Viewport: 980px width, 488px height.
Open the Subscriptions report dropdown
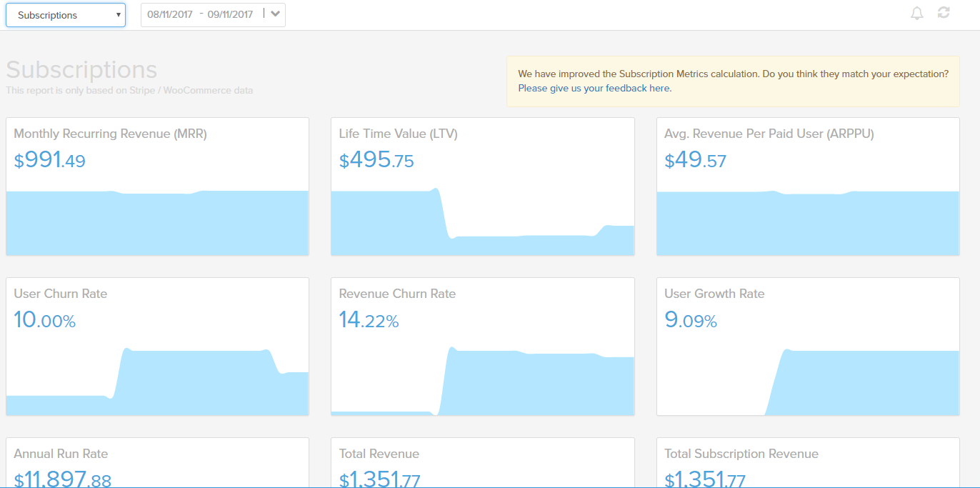(66, 15)
